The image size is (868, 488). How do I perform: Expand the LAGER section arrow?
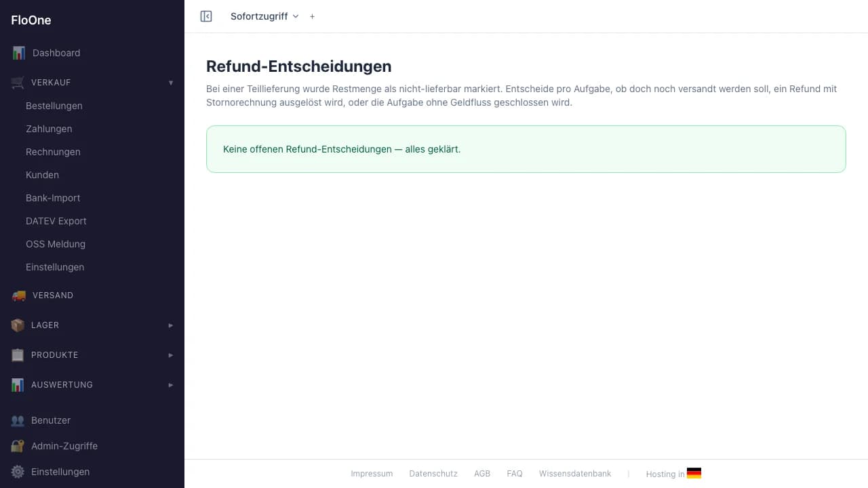171,325
